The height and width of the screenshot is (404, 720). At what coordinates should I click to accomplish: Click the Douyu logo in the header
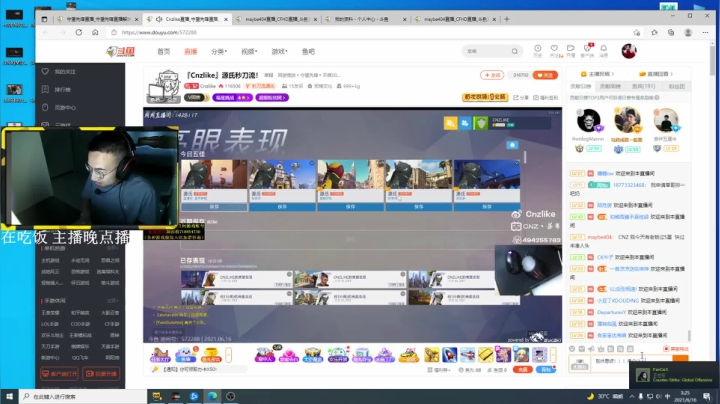(x=120, y=51)
